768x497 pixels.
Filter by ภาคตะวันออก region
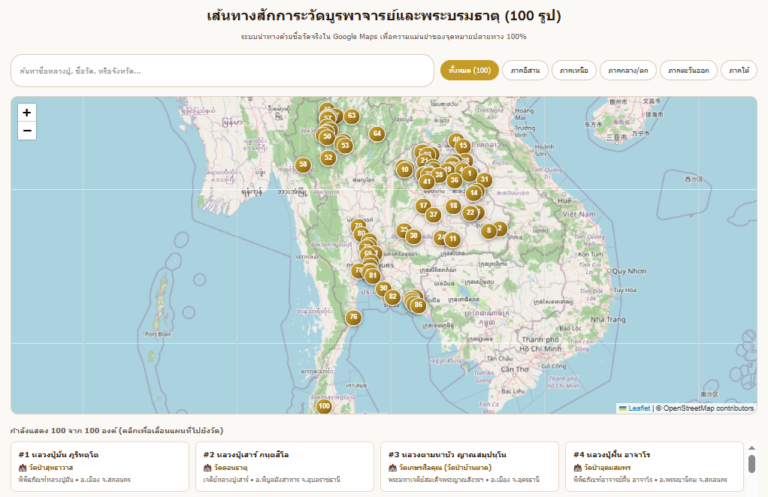(x=689, y=71)
